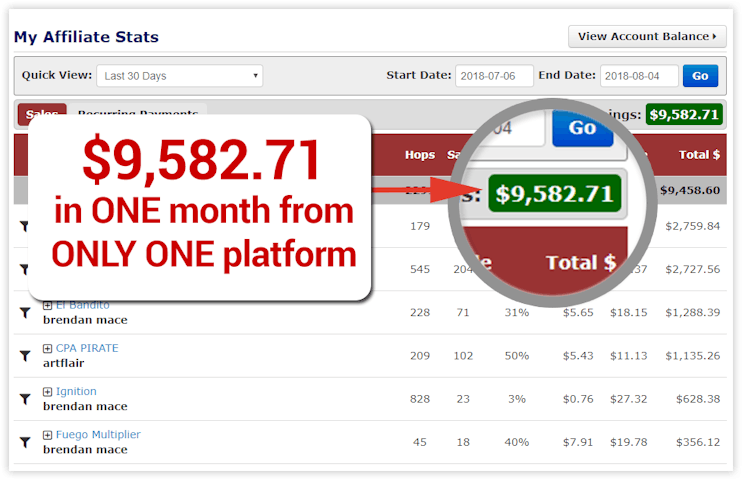This screenshot has width=742, height=480.
Task: Click the funnel icon in the 179 hops row
Action: (25, 227)
